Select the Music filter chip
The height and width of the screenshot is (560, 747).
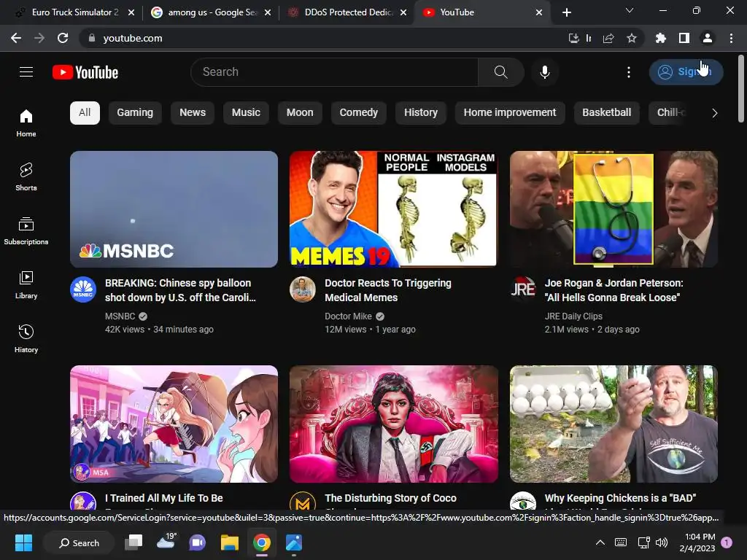pos(246,113)
